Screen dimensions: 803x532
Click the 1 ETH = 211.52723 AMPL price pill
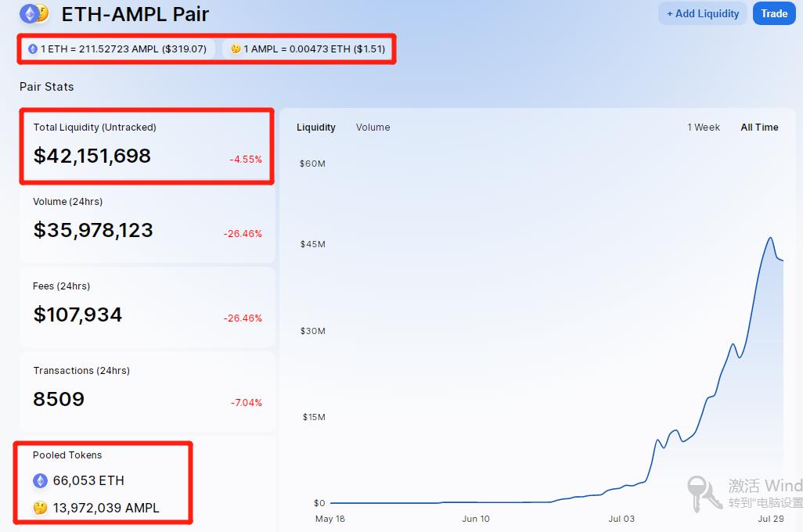[117, 49]
